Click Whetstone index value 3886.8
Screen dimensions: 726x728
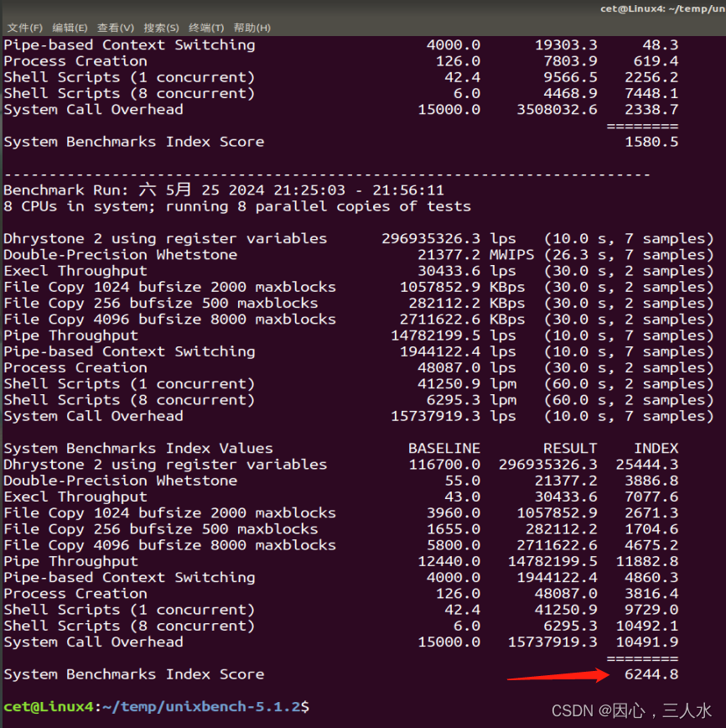click(x=651, y=481)
